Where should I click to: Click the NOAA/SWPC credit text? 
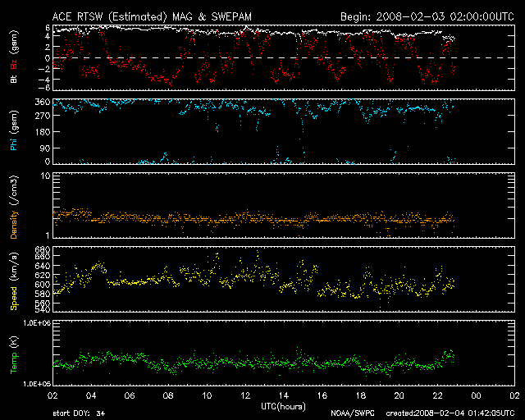click(352, 413)
